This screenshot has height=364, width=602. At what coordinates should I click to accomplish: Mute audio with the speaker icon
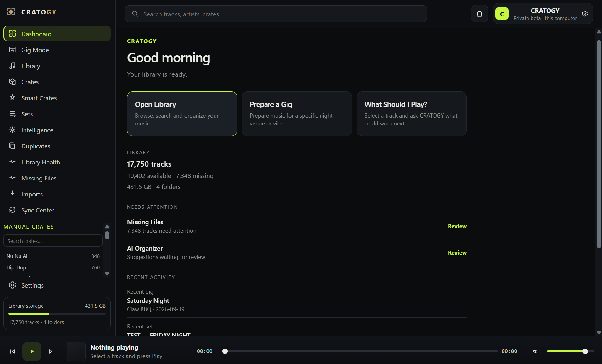(535, 351)
